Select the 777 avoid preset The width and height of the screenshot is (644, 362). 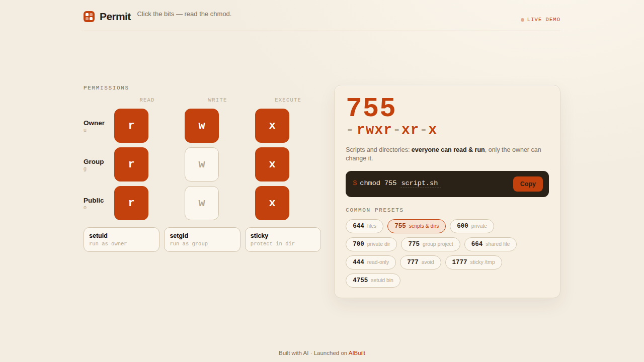tap(421, 262)
